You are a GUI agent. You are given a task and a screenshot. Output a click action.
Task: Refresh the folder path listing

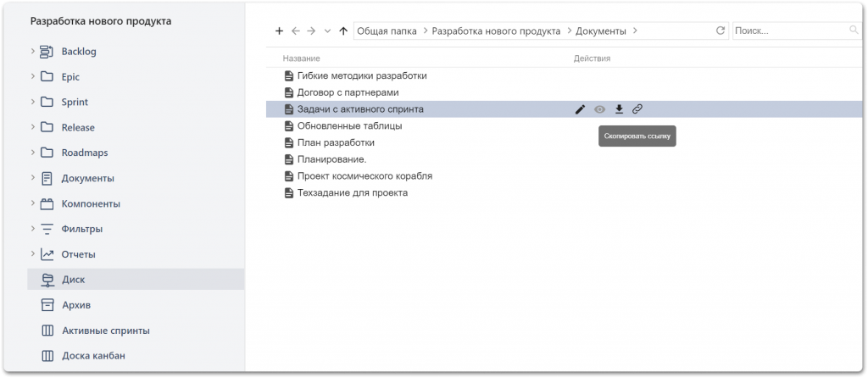point(721,31)
